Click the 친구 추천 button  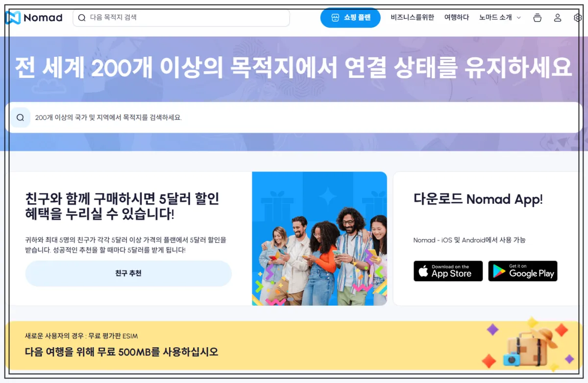[128, 273]
